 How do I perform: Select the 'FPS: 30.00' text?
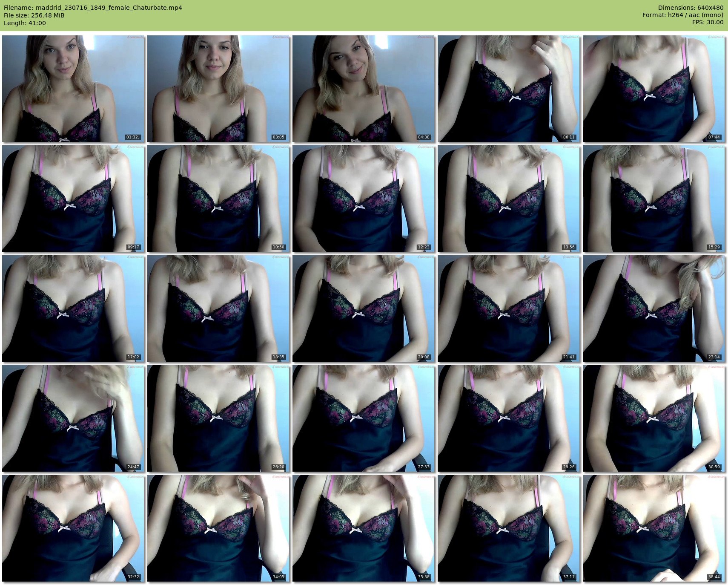pyautogui.click(x=708, y=23)
